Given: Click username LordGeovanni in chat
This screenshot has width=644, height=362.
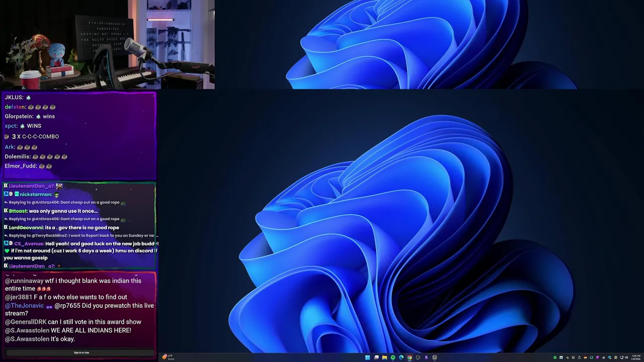Looking at the screenshot, I should [x=27, y=227].
